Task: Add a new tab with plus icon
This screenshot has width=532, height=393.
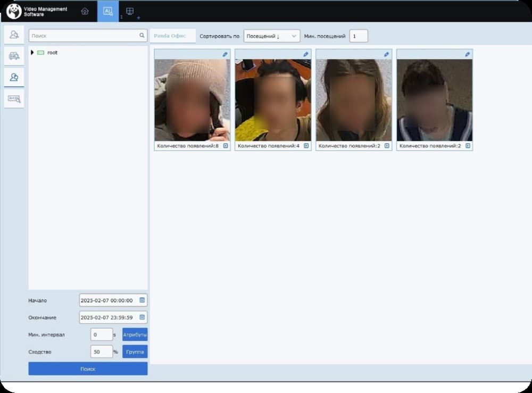Action: pos(138,18)
